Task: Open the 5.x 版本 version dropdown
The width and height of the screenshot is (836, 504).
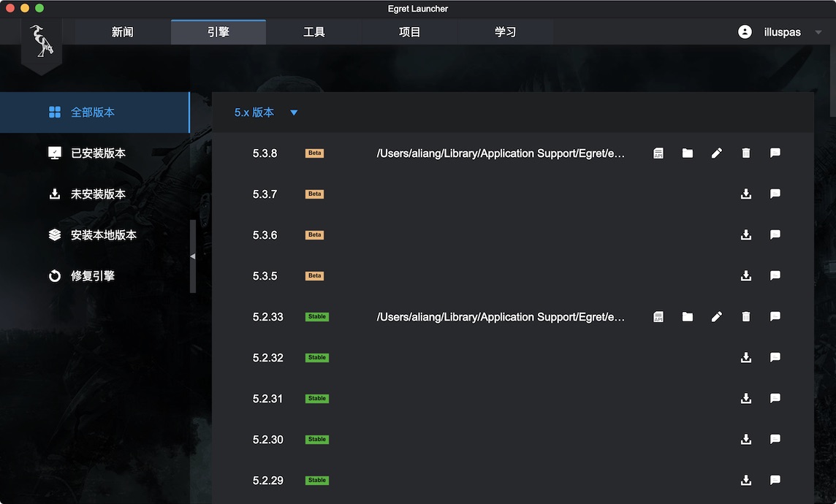Action: tap(265, 112)
